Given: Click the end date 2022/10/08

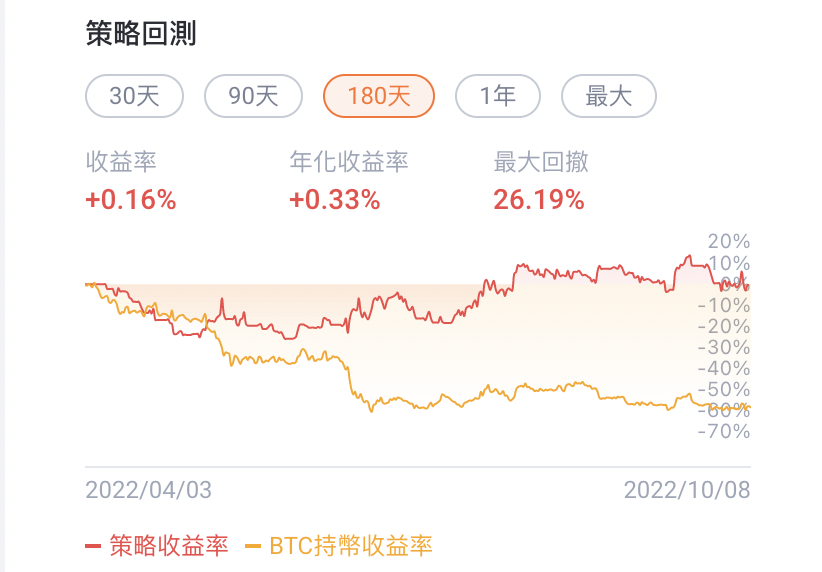Looking at the screenshot, I should [687, 490].
